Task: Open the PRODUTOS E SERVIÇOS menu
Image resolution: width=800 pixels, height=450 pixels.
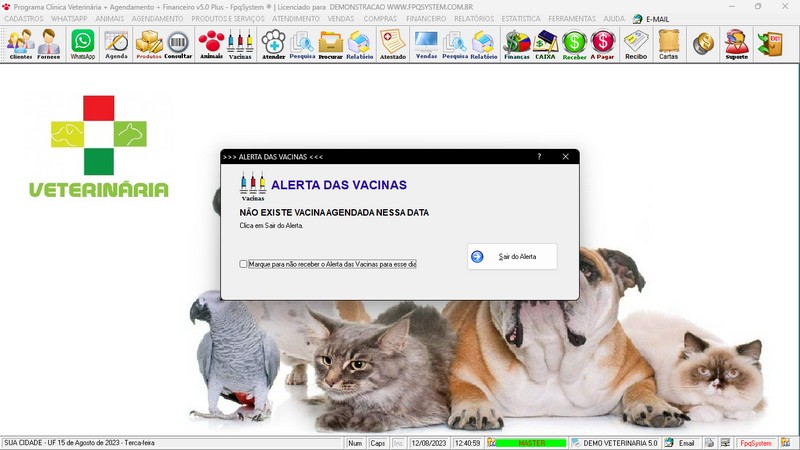Action: (228, 19)
